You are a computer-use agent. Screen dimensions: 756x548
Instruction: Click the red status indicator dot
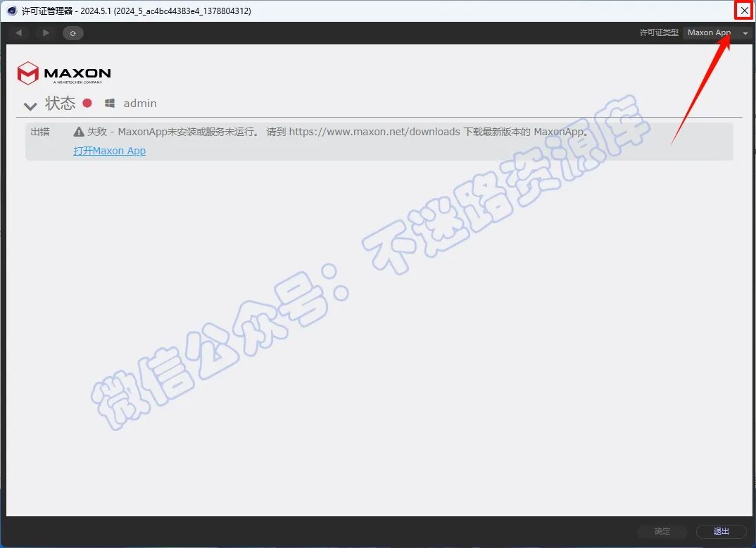click(87, 103)
